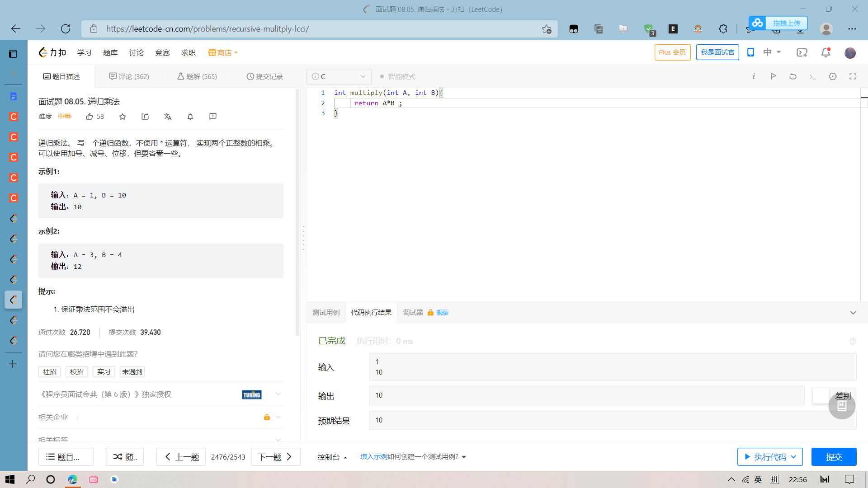
Task: Open 提交记录 submissions tab
Action: tap(265, 76)
